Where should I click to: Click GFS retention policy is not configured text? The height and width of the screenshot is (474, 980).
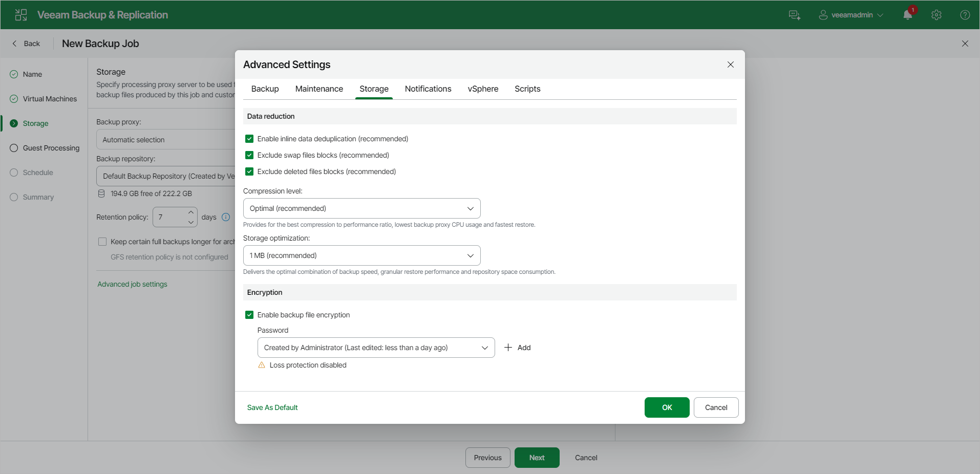click(x=169, y=257)
